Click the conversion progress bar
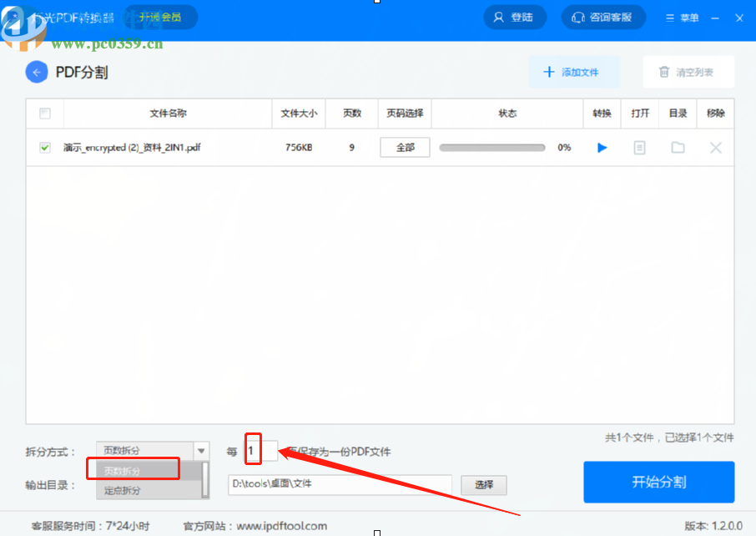This screenshot has height=536, width=756. tap(492, 148)
